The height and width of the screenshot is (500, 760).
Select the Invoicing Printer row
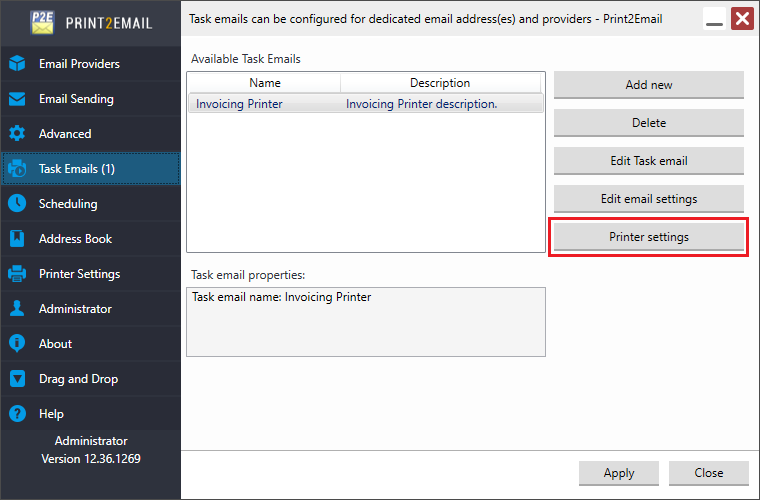365,104
